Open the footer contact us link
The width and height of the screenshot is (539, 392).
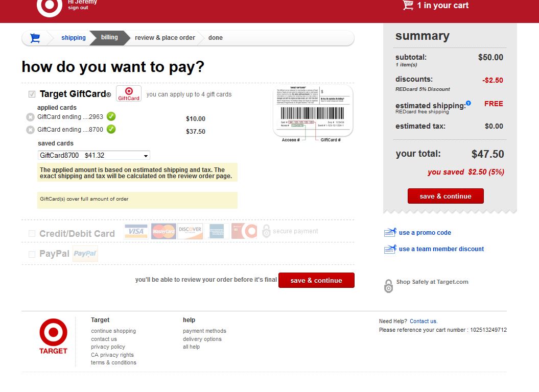click(104, 339)
